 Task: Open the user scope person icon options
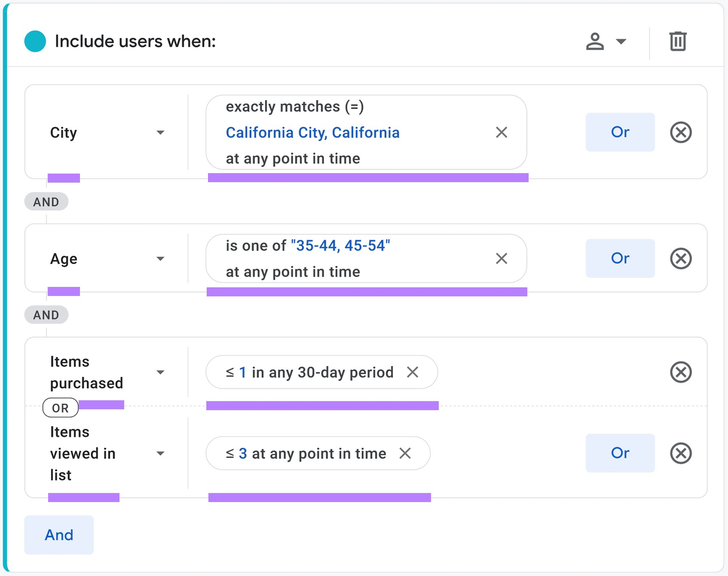[594, 41]
